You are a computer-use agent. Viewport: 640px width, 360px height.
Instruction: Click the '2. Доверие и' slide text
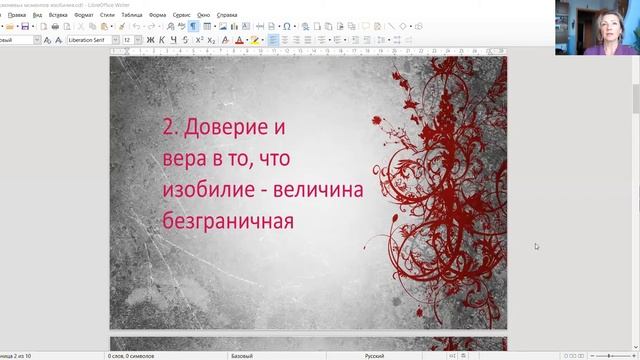224,127
